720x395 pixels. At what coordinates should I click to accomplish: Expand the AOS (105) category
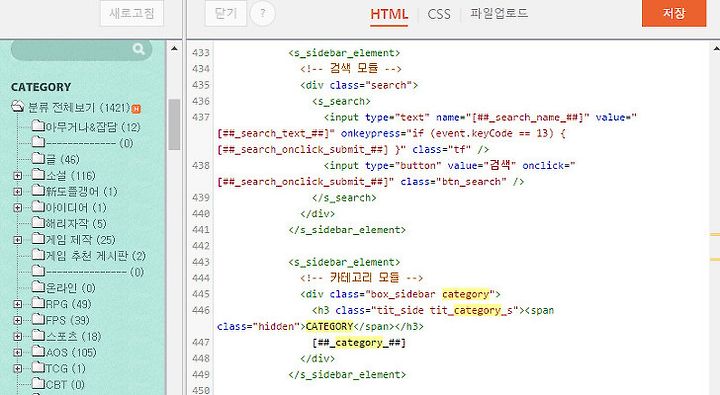17,352
